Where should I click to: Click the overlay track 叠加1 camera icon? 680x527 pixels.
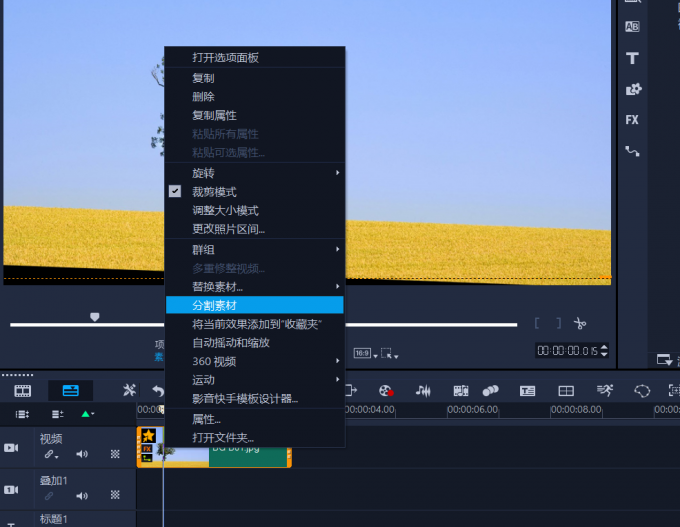pos(11,490)
